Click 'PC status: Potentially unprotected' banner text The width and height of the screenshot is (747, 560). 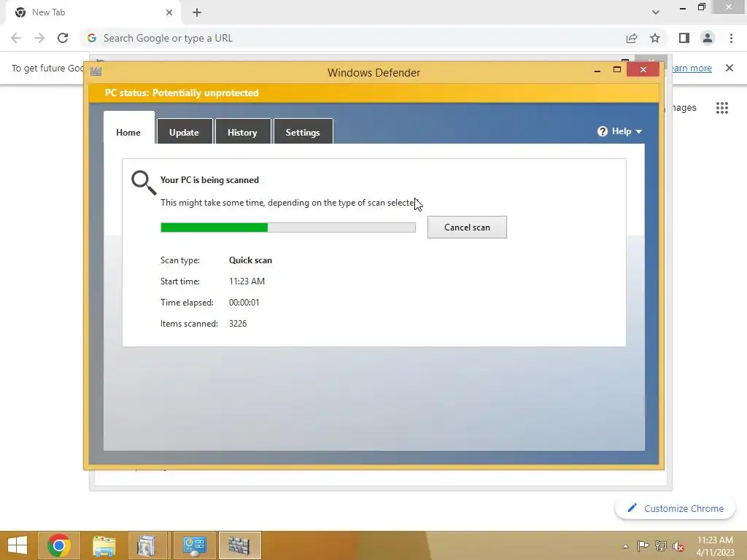182,93
